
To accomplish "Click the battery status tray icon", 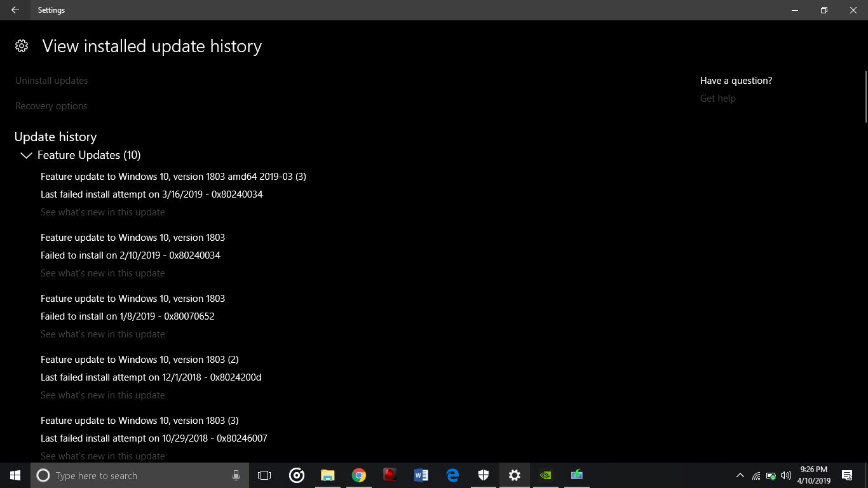I will (771, 475).
